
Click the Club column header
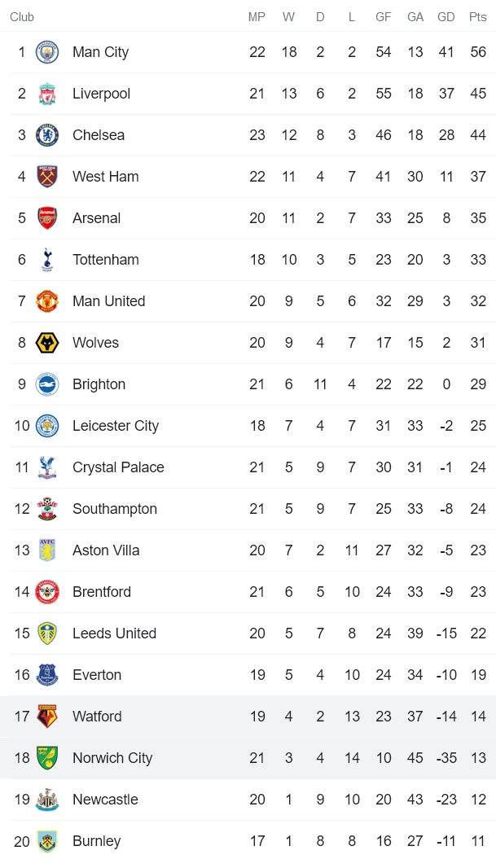pos(22,16)
